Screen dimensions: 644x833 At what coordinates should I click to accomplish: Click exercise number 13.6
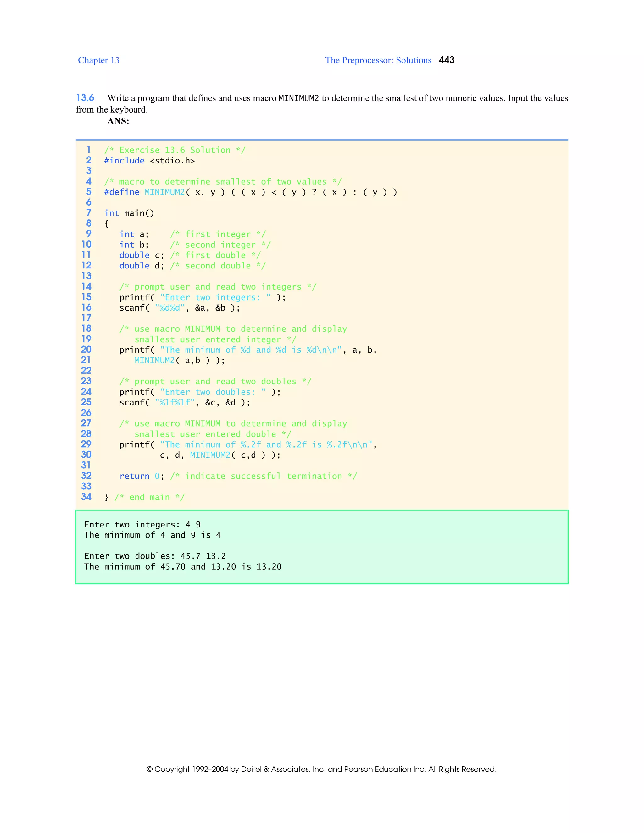(x=85, y=98)
